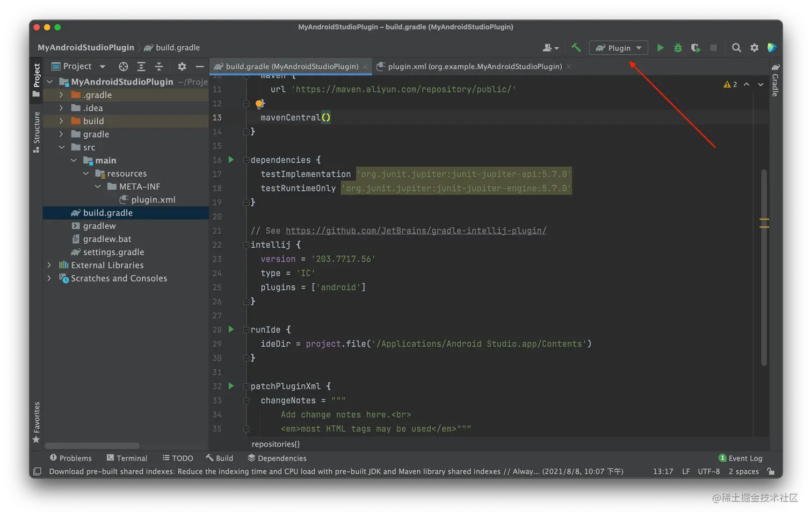
Task: Toggle the Structure tool window
Action: tap(37, 132)
